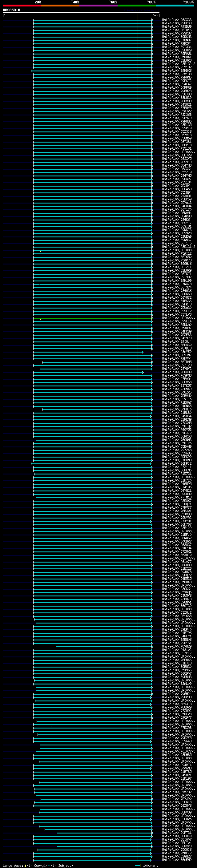The image size is (197, 868).
Task: Click the UniRef100_P15731 label
Action: coord(177,474)
